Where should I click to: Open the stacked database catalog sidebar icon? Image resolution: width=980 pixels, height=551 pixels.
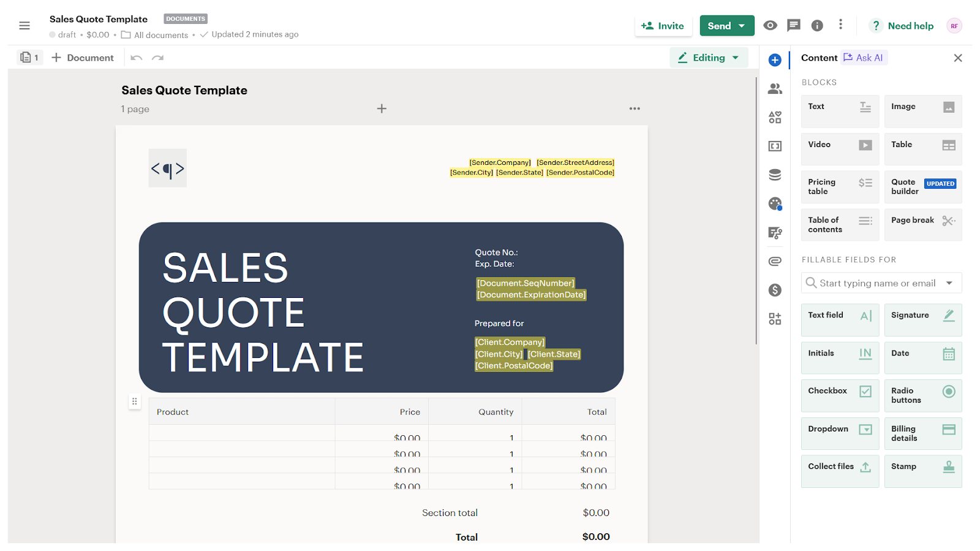tap(775, 175)
